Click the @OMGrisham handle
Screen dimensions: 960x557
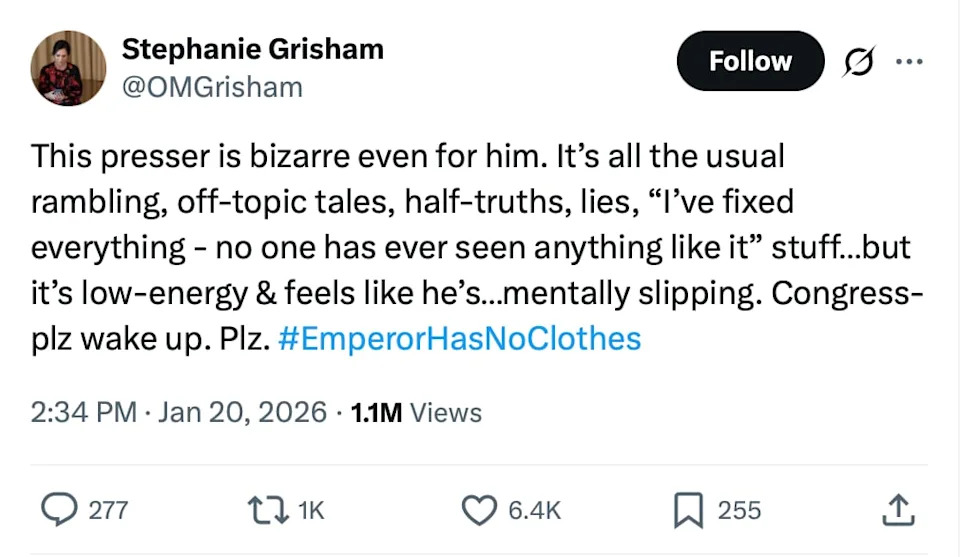tap(212, 87)
